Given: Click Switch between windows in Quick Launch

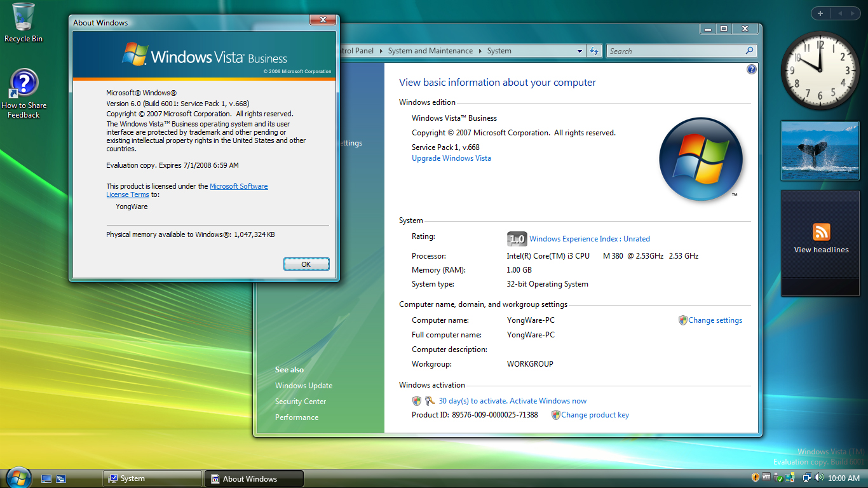Looking at the screenshot, I should click(62, 478).
